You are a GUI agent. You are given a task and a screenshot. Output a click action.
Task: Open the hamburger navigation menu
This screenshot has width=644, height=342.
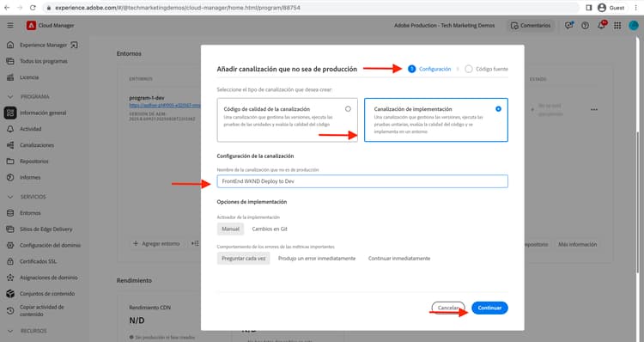[x=10, y=26]
